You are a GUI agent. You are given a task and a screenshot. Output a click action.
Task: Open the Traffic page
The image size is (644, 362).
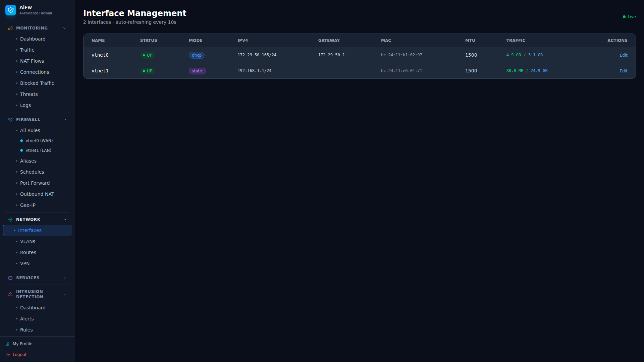point(37,50)
